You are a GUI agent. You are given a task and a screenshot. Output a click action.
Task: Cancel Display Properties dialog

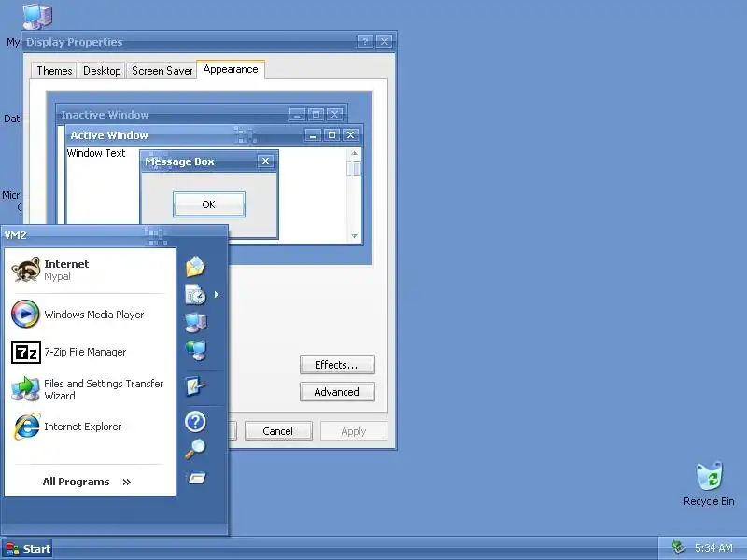tap(278, 431)
